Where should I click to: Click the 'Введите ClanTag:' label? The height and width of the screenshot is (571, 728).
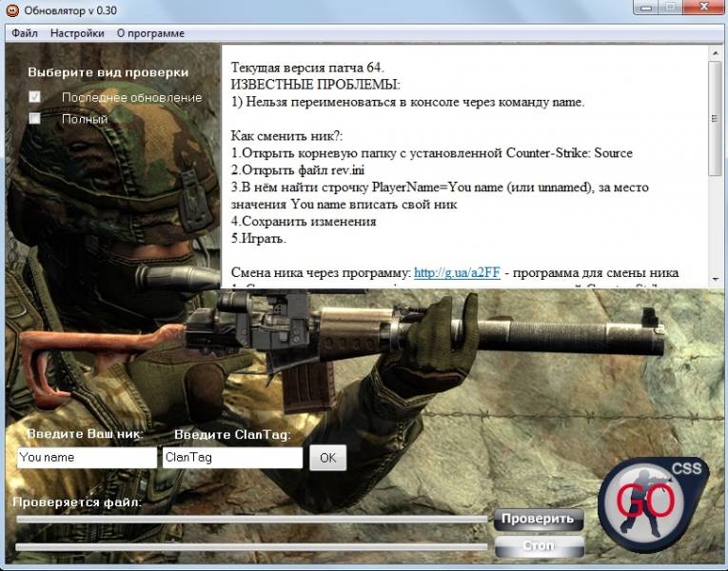(232, 435)
